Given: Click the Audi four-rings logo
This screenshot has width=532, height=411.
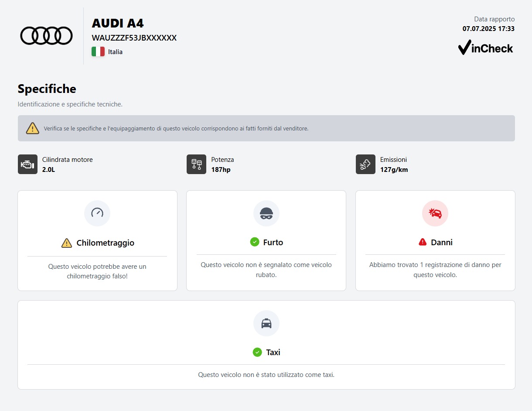Looking at the screenshot, I should tap(46, 36).
